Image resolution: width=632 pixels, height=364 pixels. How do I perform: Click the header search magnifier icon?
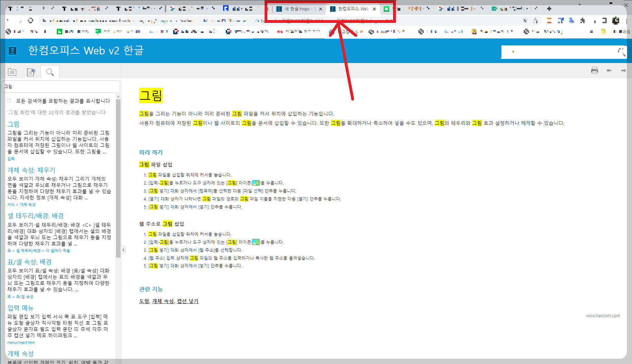(x=622, y=52)
